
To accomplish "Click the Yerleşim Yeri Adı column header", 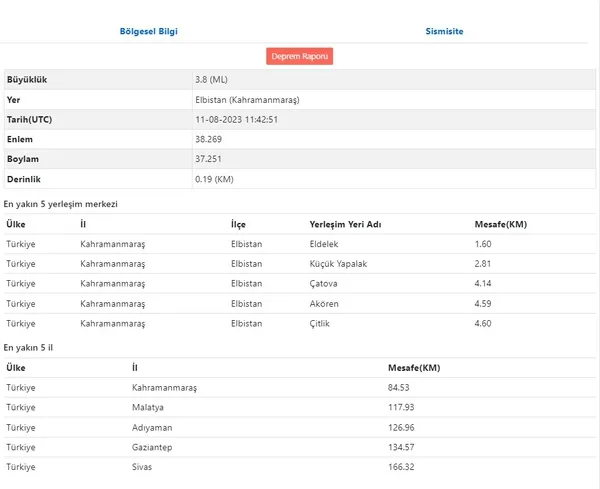I will tap(346, 224).
